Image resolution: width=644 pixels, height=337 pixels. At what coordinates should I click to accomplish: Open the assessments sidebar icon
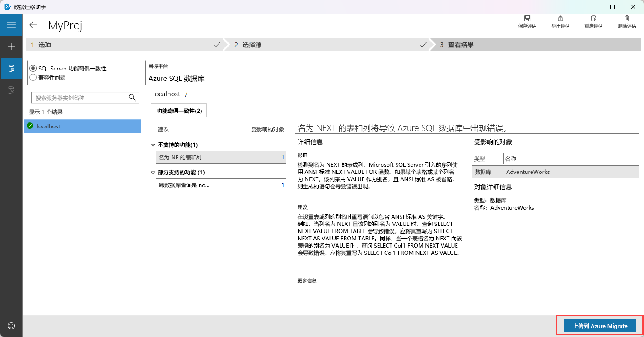11,69
